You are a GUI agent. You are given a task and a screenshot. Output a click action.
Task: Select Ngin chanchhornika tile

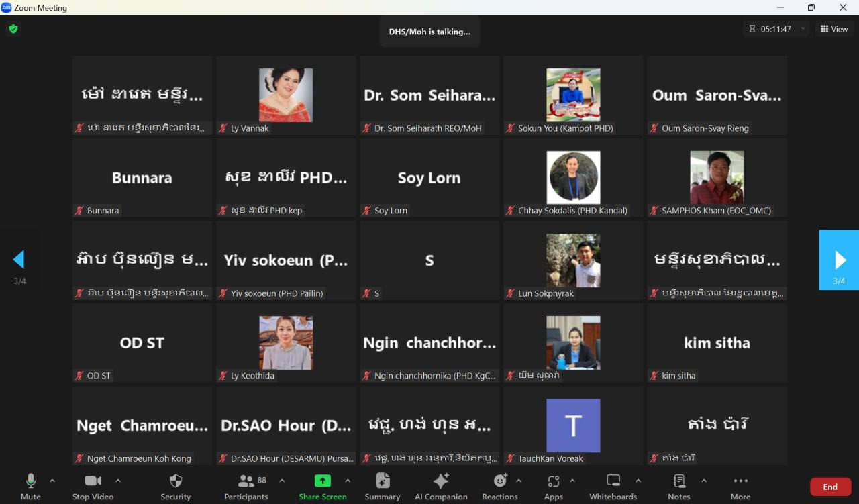(429, 343)
